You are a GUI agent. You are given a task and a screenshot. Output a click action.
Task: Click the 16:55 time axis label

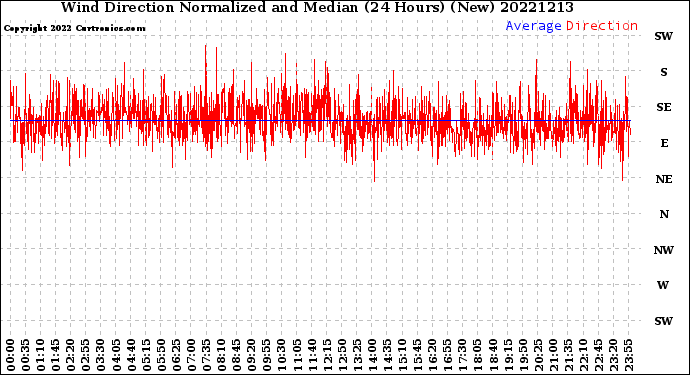coord(447,355)
